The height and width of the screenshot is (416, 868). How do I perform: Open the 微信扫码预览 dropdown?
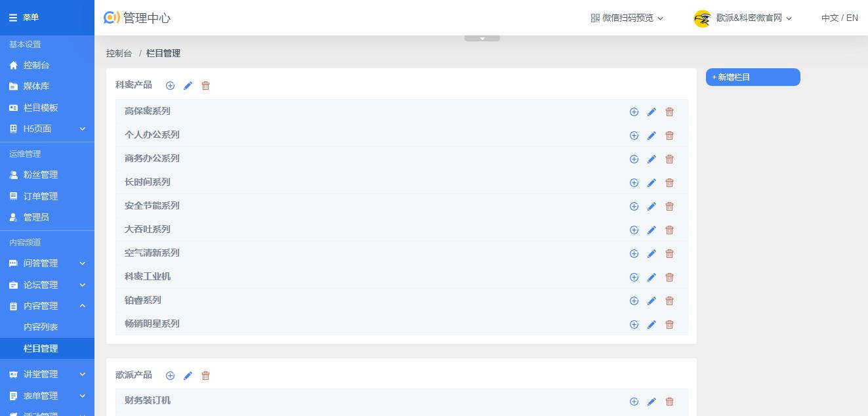pyautogui.click(x=627, y=18)
